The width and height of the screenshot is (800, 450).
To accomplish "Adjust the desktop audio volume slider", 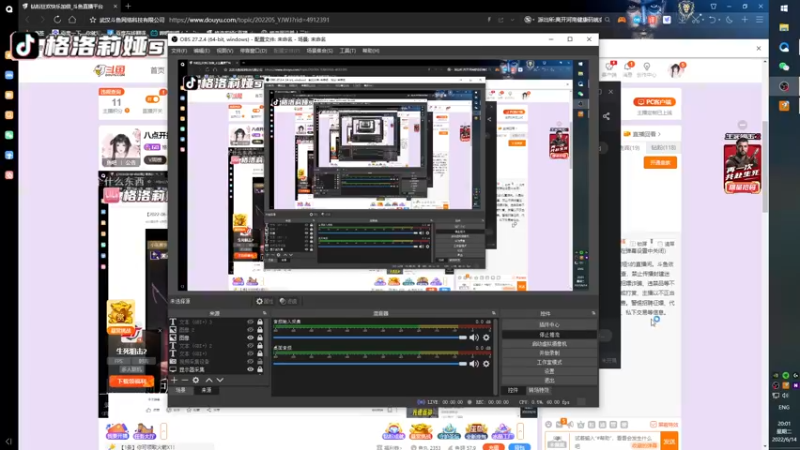I will (x=370, y=364).
